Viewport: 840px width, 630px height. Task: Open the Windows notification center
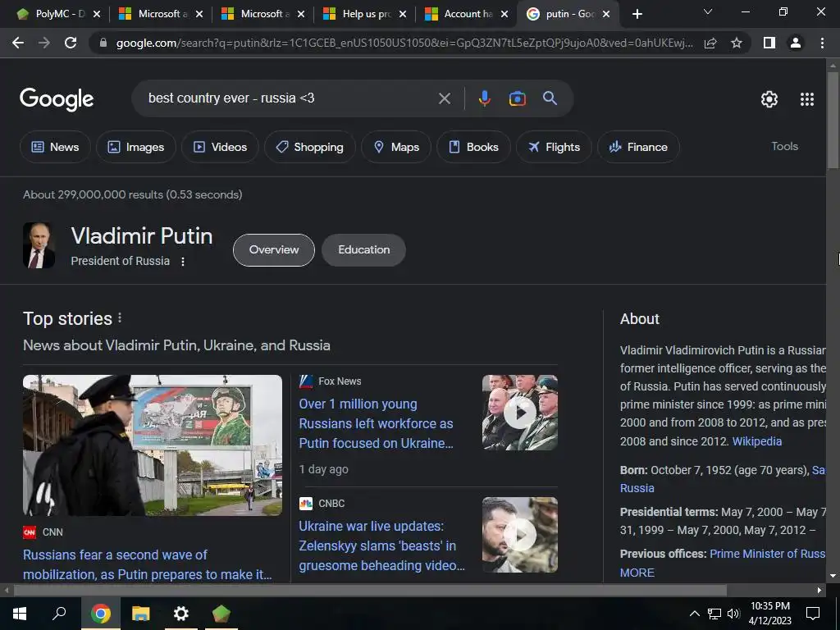point(813,614)
